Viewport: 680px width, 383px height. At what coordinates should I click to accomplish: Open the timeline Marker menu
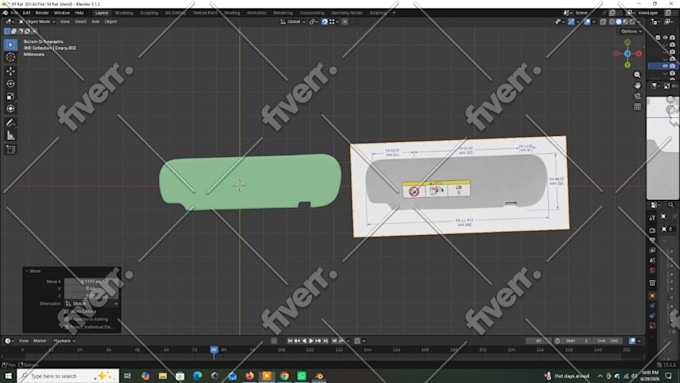(x=39, y=341)
